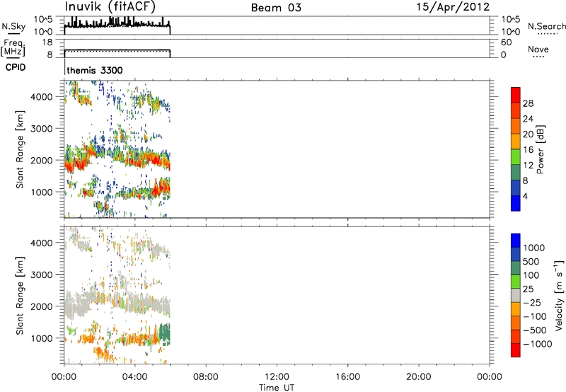Select the 'themis 3300' CPID text

(95, 70)
